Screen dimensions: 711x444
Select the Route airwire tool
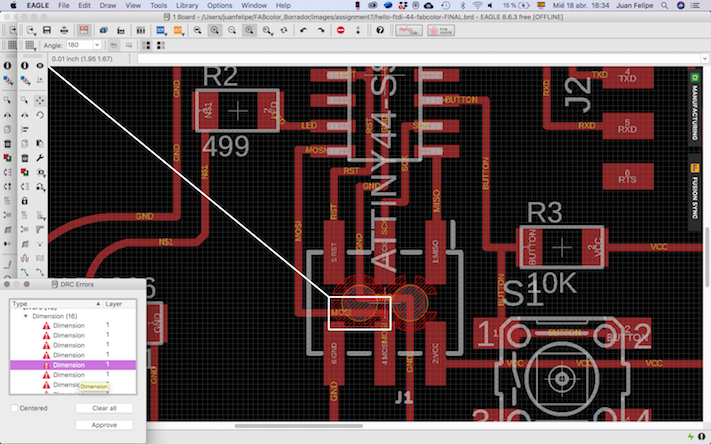coord(24,272)
